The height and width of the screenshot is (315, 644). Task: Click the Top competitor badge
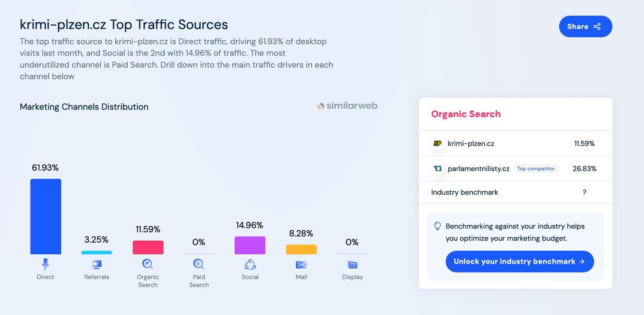tap(536, 168)
